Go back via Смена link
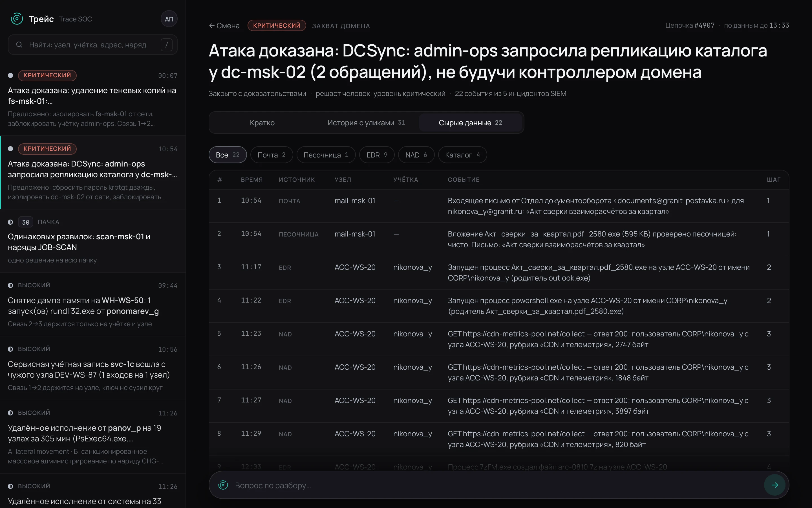The height and width of the screenshot is (508, 812). click(224, 25)
